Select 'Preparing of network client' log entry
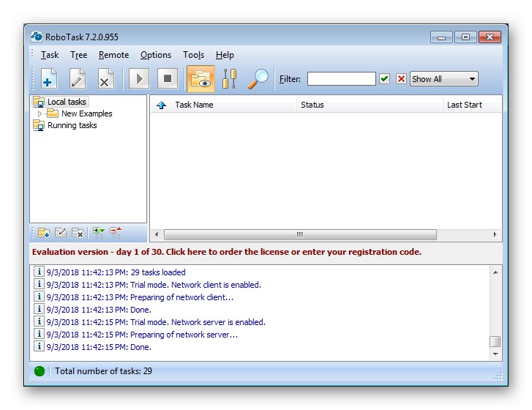The width and height of the screenshot is (532, 410). tap(140, 297)
